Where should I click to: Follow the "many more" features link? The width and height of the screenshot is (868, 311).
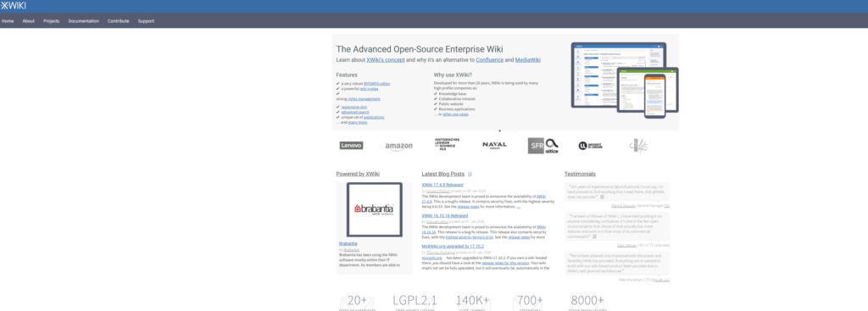358,122
